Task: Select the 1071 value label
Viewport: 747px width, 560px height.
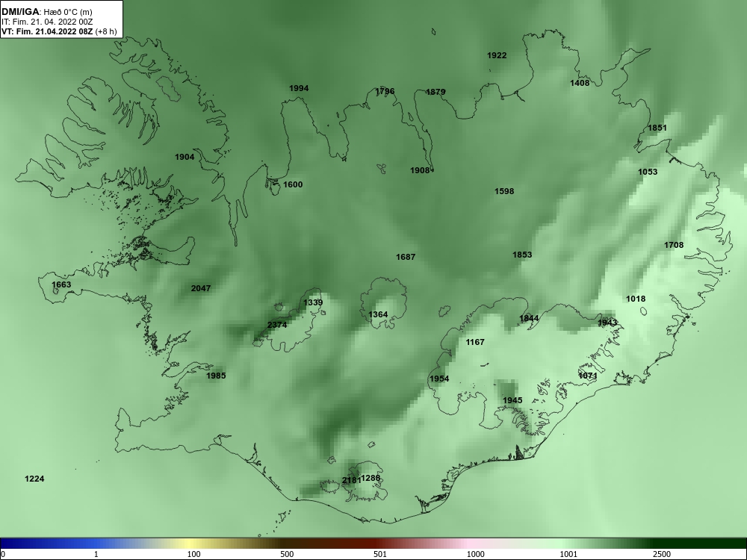Action: 588,376
